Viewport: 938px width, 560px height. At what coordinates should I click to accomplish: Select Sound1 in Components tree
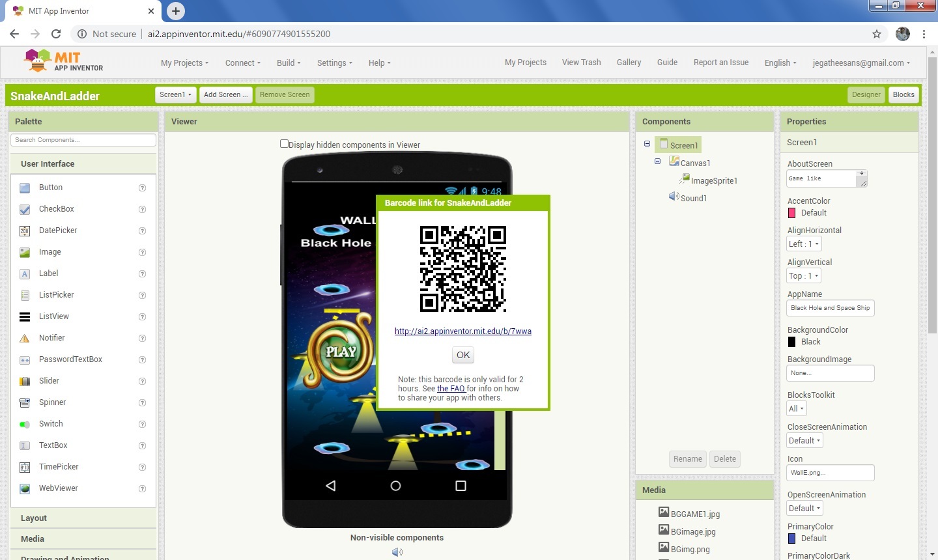[694, 198]
